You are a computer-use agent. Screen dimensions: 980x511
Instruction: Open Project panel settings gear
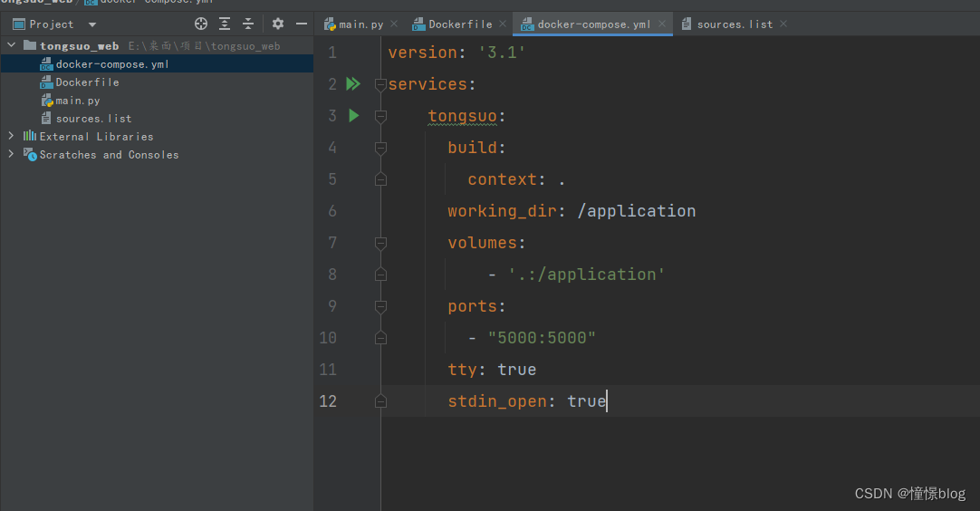[278, 24]
